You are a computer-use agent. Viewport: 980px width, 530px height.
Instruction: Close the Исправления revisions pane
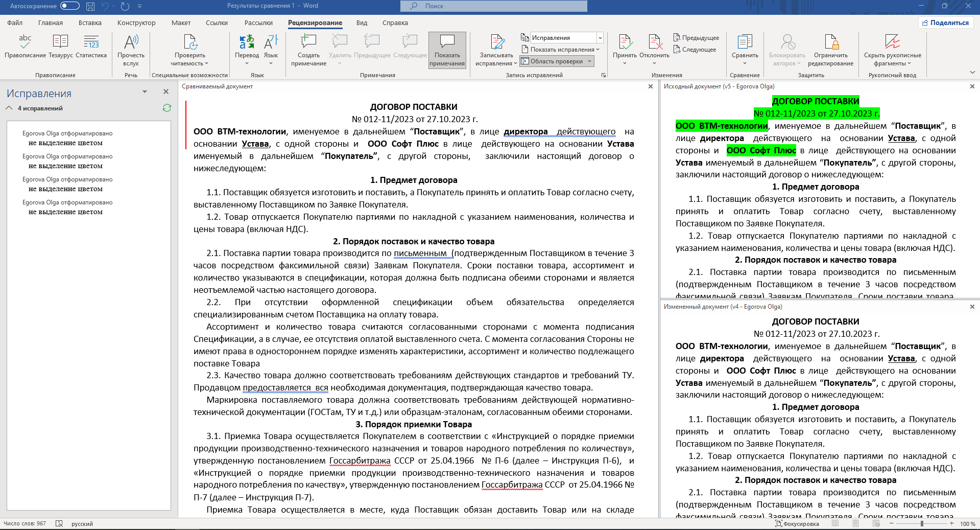tap(165, 91)
